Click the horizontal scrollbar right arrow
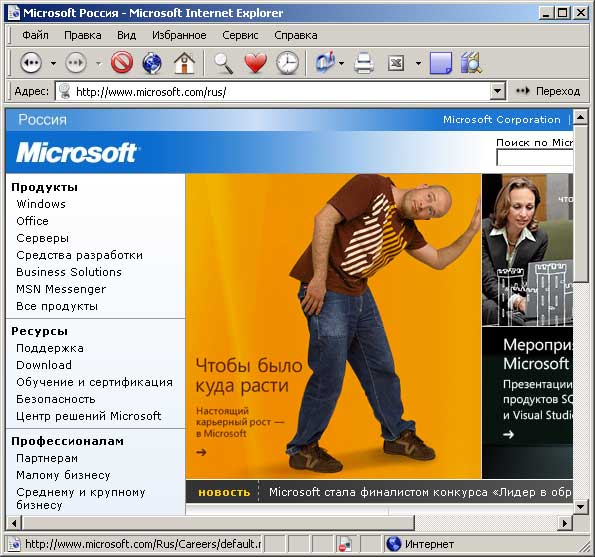 coord(565,524)
